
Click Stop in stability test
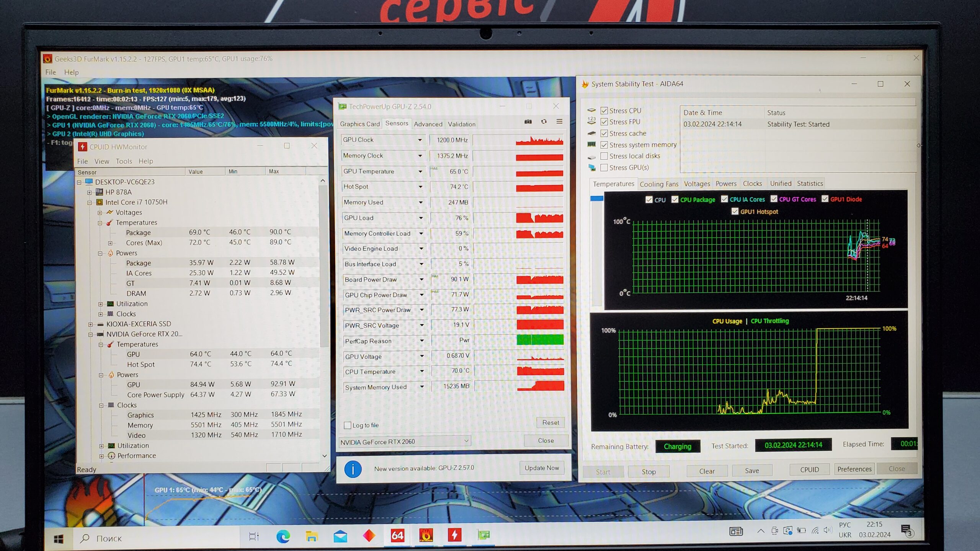pos(648,472)
